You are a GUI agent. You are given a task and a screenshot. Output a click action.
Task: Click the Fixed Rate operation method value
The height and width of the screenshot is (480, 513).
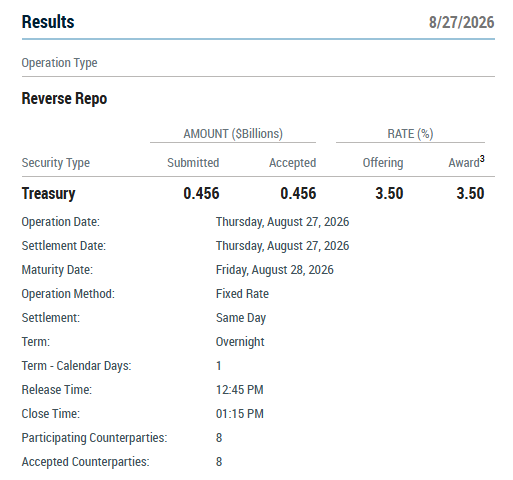(x=242, y=294)
